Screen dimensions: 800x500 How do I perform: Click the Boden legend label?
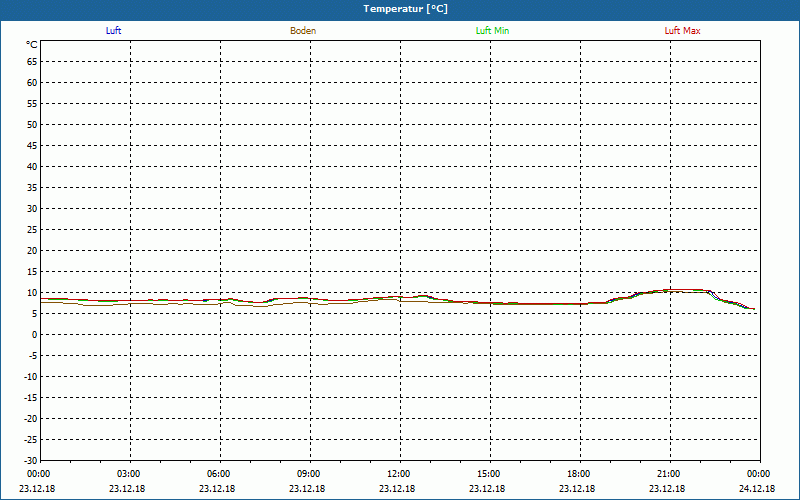coord(303,31)
